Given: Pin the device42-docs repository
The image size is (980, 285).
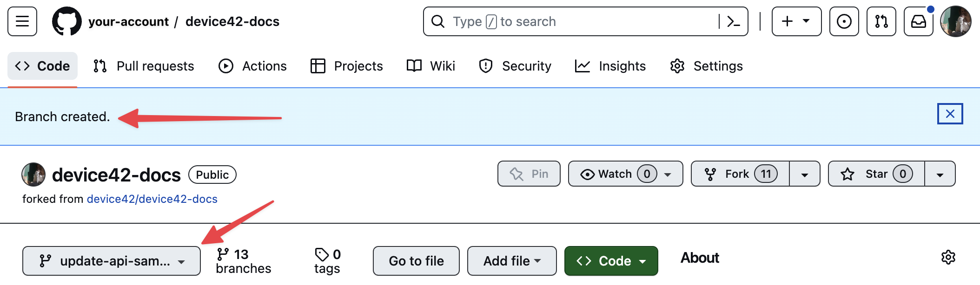Looking at the screenshot, I should [529, 174].
